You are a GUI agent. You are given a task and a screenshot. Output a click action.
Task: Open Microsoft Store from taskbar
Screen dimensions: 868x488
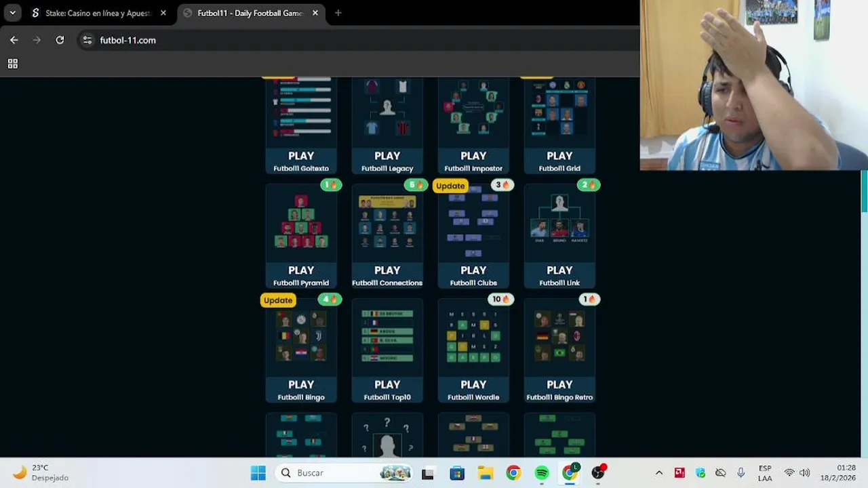click(x=456, y=473)
